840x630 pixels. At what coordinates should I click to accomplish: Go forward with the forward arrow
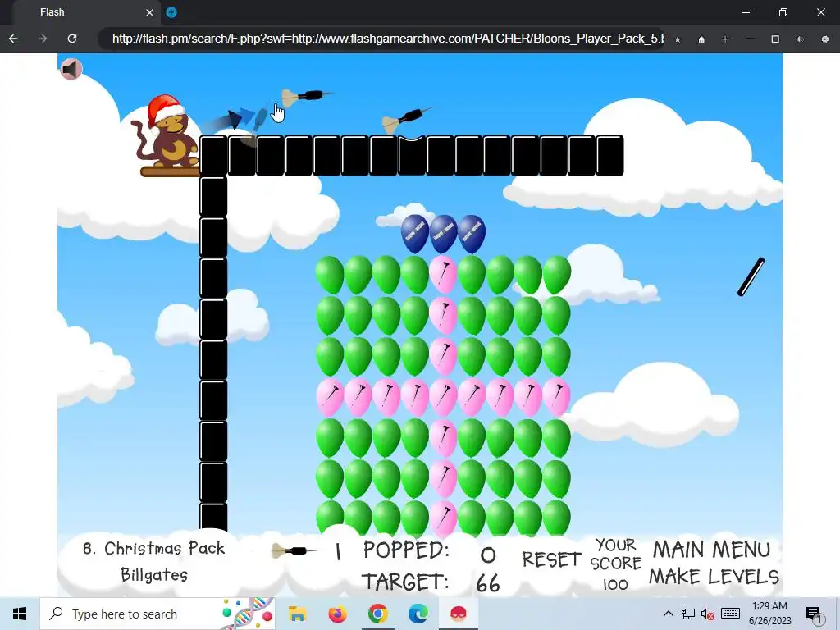point(43,39)
